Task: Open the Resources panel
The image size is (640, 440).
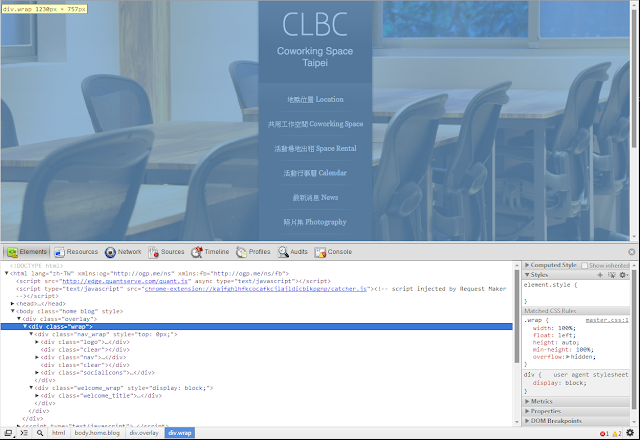Action: (x=76, y=252)
